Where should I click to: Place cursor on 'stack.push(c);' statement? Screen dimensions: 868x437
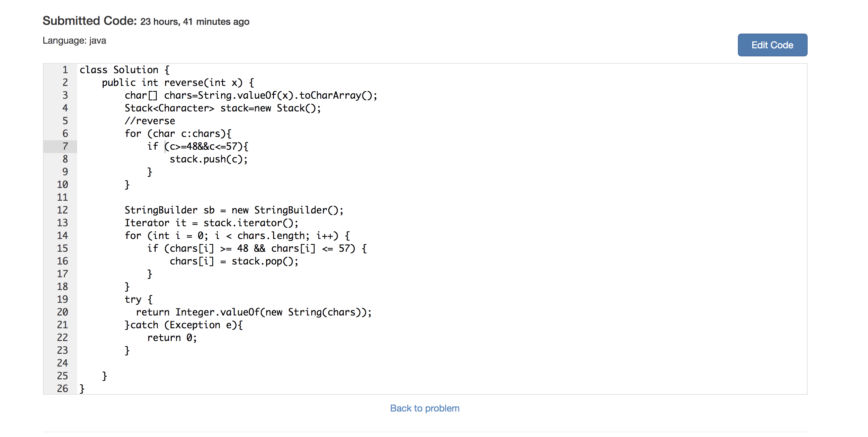(x=208, y=159)
